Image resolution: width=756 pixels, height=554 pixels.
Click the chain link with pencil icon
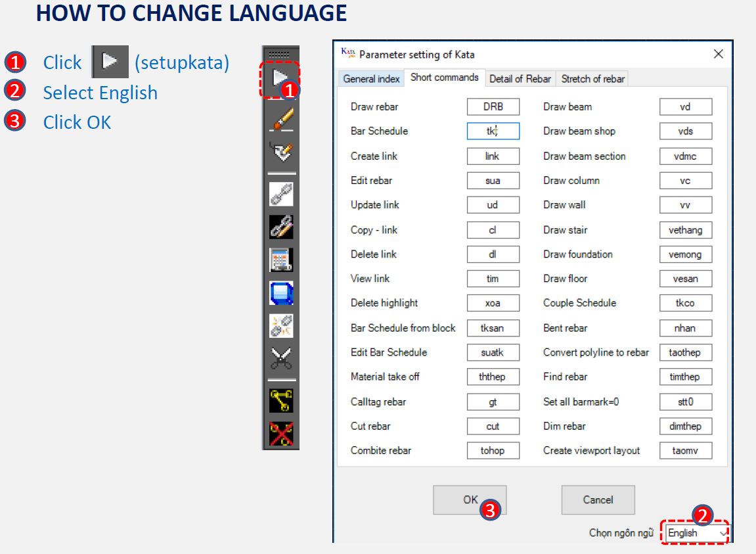(x=281, y=227)
